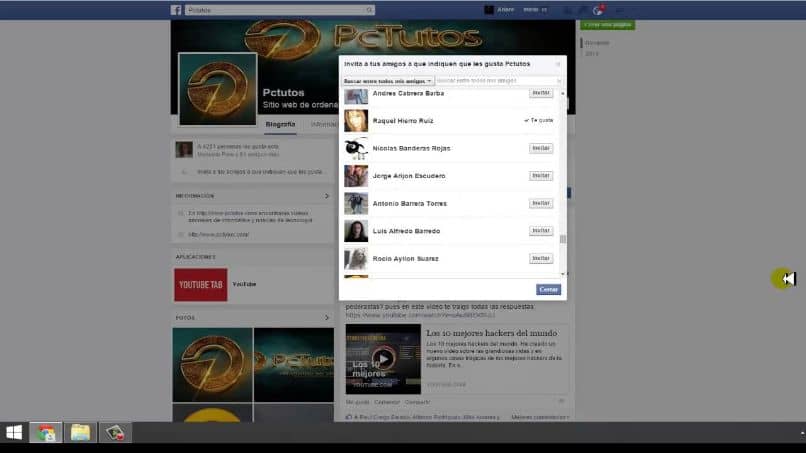Open Jorge Arijon Escudero's avatar
Viewport: 806px width, 453px height.
pos(356,176)
